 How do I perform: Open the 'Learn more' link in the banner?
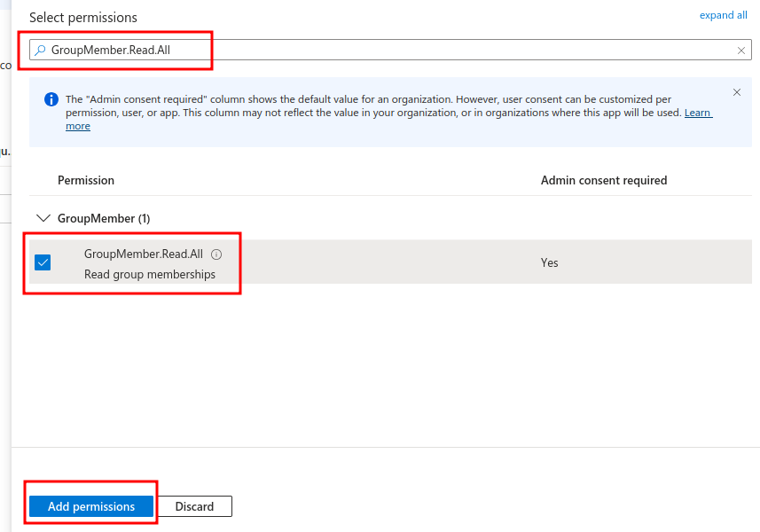[698, 113]
